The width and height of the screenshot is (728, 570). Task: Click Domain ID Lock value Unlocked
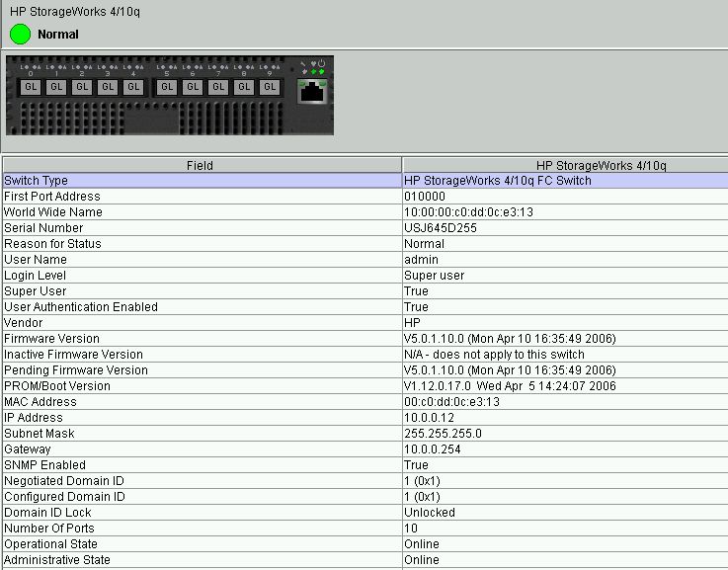pos(430,512)
